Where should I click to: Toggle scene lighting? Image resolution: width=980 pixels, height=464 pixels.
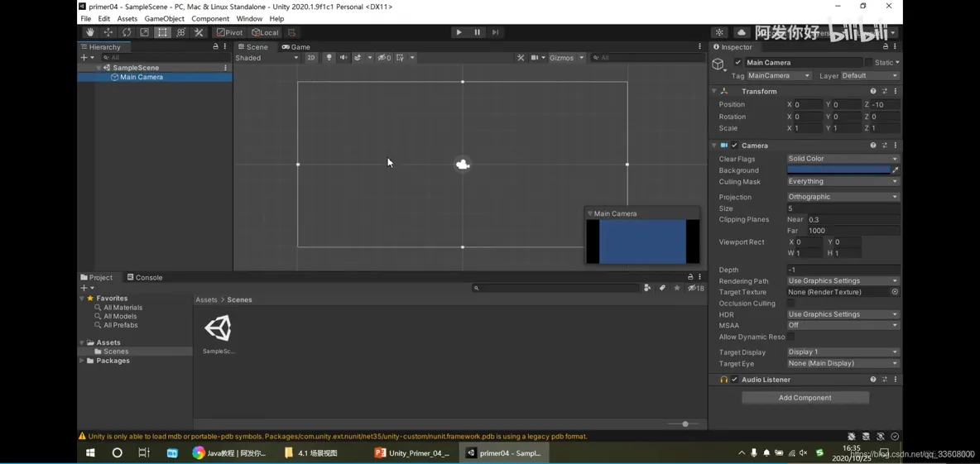329,57
